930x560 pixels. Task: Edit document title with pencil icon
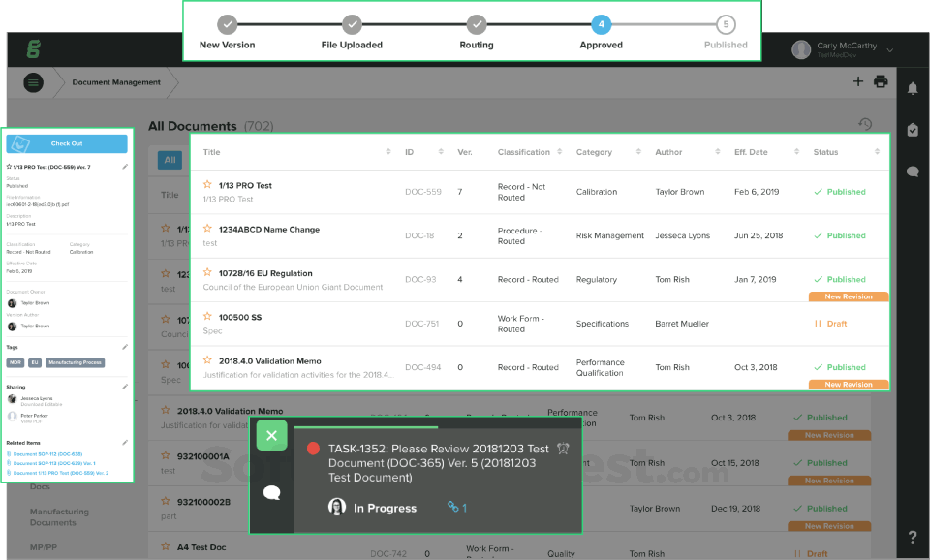125,167
